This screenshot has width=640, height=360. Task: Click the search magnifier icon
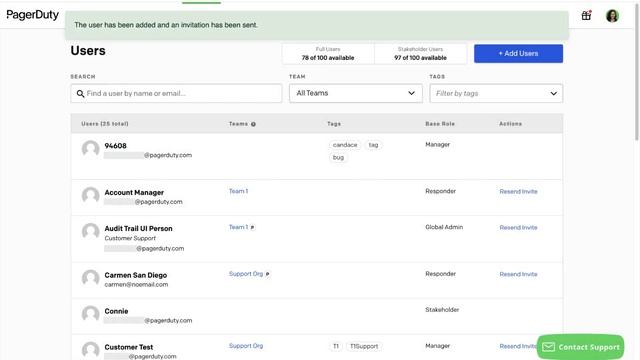[80, 93]
